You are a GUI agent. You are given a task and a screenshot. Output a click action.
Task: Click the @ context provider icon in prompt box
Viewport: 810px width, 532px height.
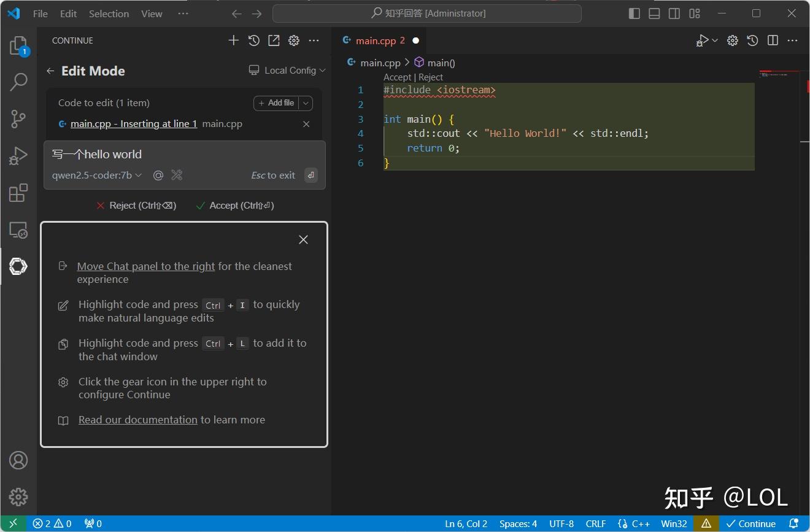[x=158, y=175]
